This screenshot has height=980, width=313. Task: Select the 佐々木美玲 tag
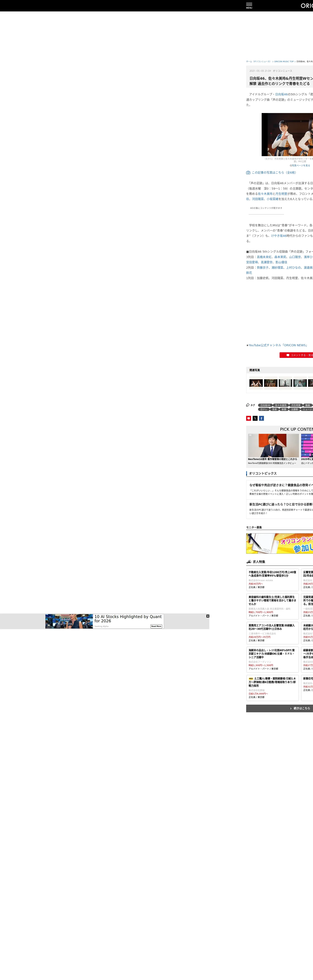[281, 405]
